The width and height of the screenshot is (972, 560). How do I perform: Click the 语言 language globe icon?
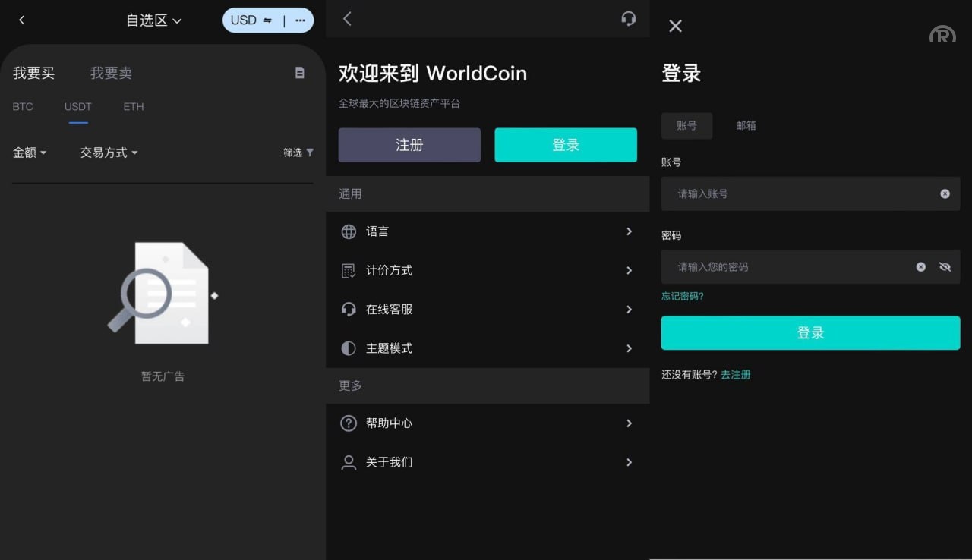coord(349,231)
